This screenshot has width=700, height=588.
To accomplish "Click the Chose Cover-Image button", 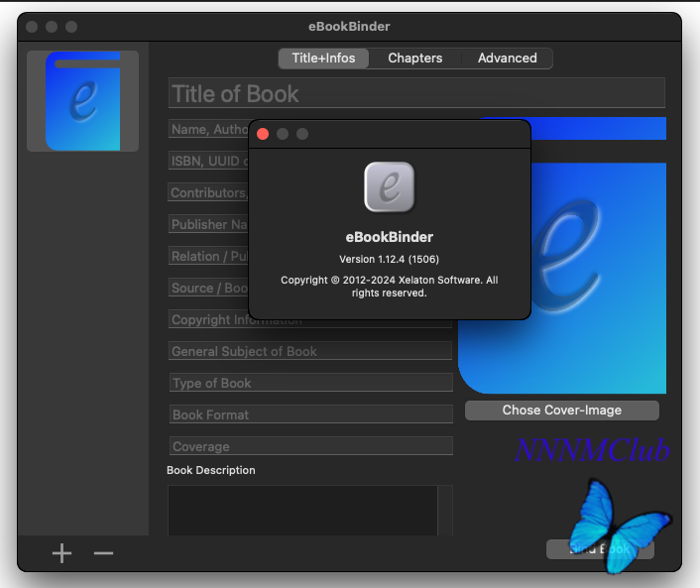I will pyautogui.click(x=562, y=411).
